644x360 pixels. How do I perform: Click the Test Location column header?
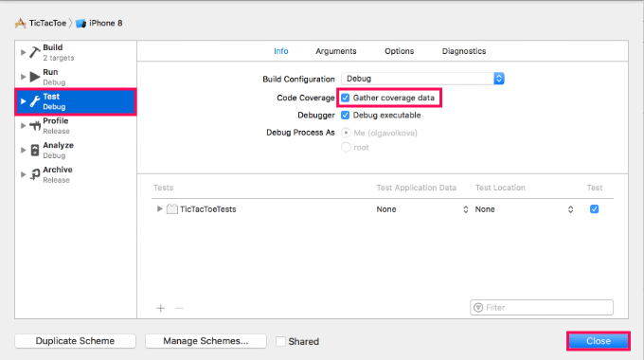coord(500,188)
